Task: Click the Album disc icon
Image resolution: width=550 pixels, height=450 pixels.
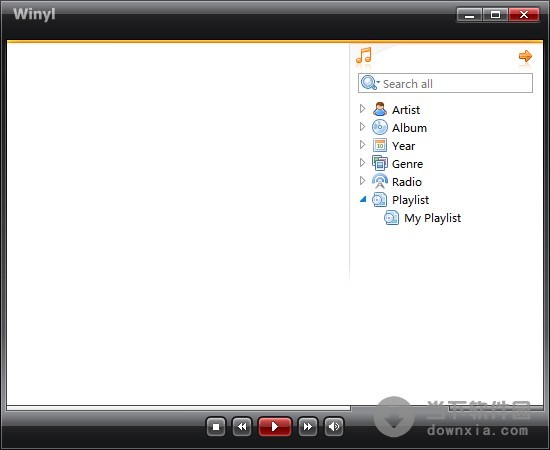Action: click(380, 127)
